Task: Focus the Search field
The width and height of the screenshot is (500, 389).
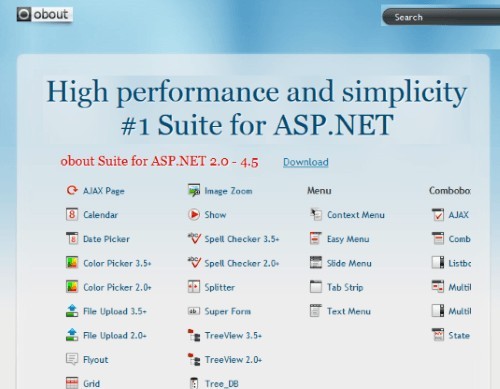Action: (441, 17)
